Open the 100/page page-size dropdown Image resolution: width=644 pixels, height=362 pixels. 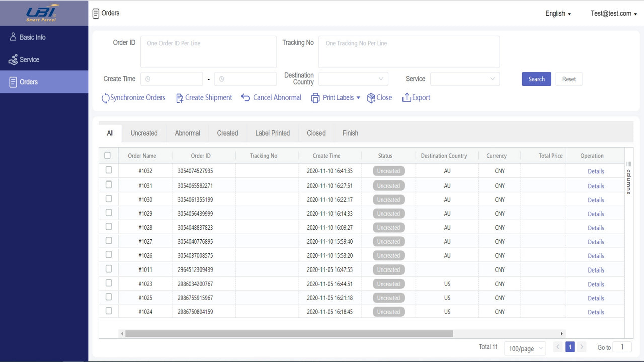click(525, 348)
